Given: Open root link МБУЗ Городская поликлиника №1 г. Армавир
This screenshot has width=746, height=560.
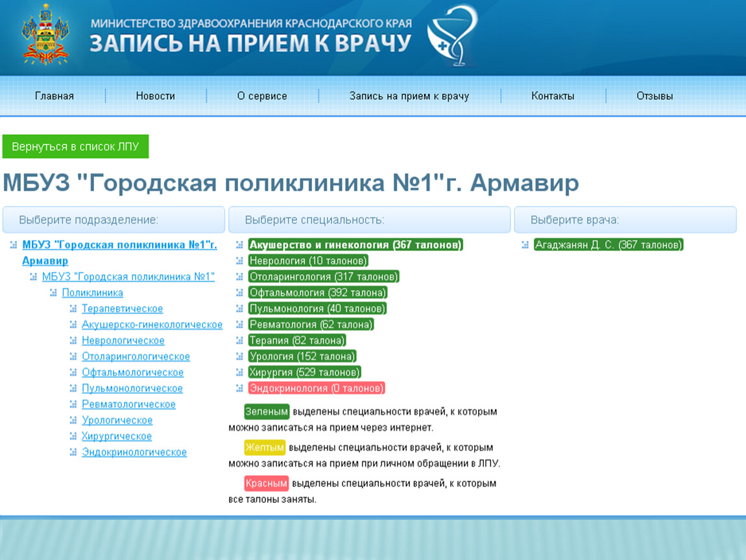Looking at the screenshot, I should 119,253.
